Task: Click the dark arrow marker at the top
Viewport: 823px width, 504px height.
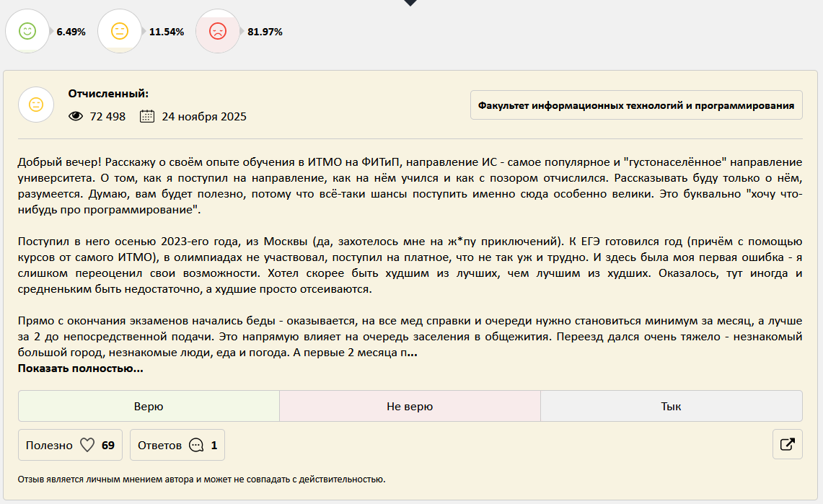Action: pos(410,4)
